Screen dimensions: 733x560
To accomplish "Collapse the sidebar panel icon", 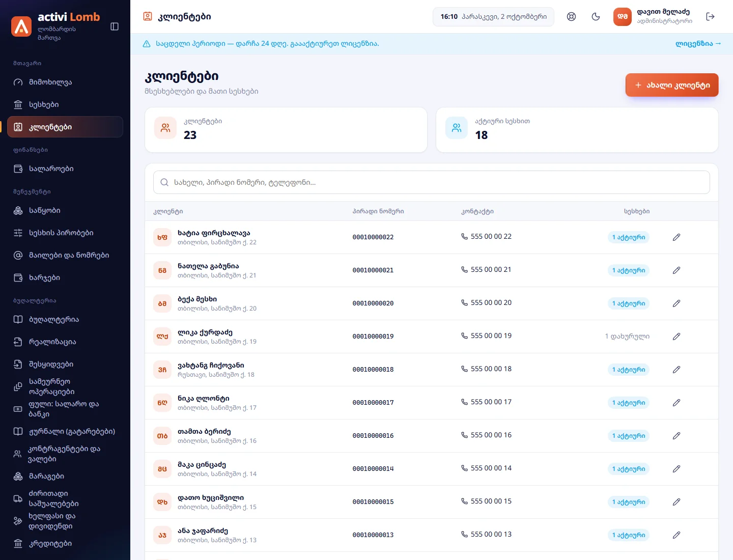I will [x=115, y=26].
